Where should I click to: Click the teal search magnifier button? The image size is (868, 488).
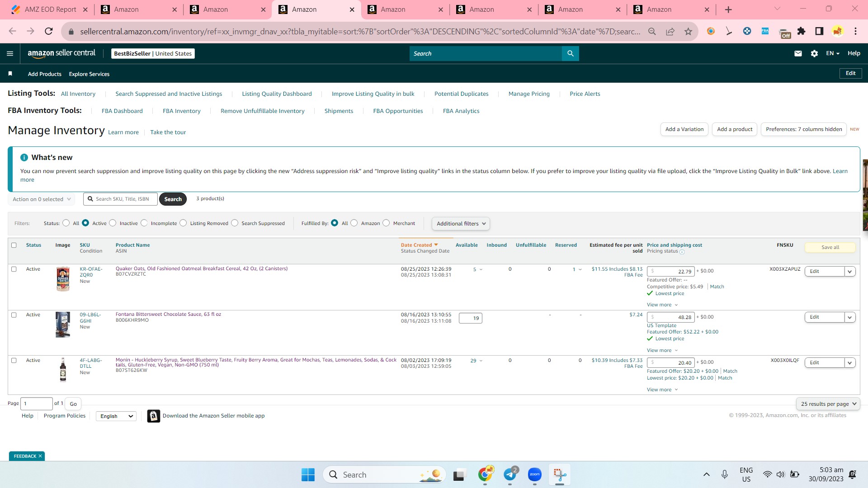571,53
